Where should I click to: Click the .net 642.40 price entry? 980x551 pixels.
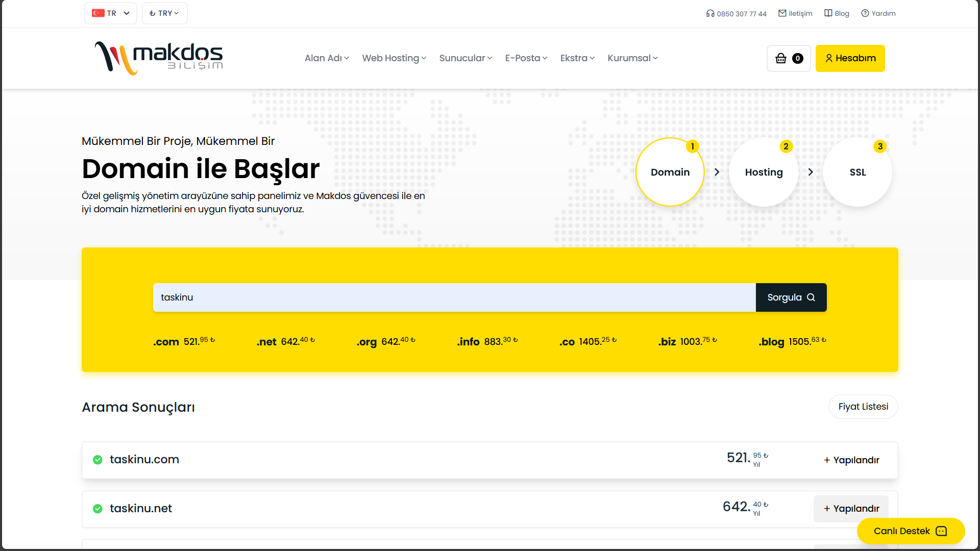click(x=286, y=341)
